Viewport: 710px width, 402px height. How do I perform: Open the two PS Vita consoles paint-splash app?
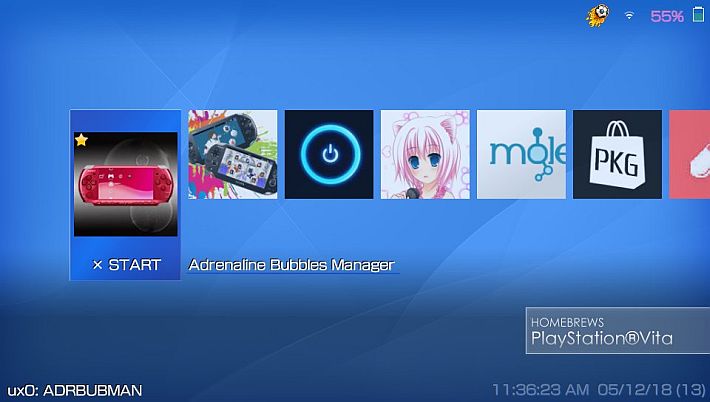(233, 154)
